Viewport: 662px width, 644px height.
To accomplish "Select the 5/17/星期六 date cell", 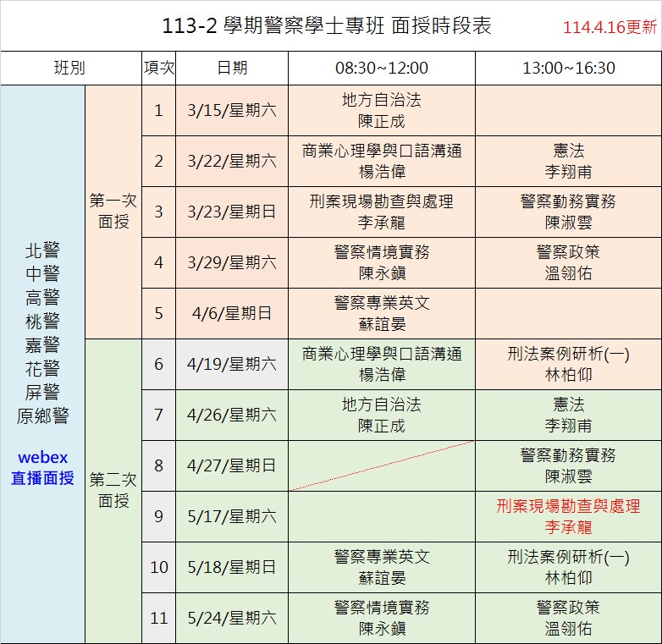I will 232,516.
